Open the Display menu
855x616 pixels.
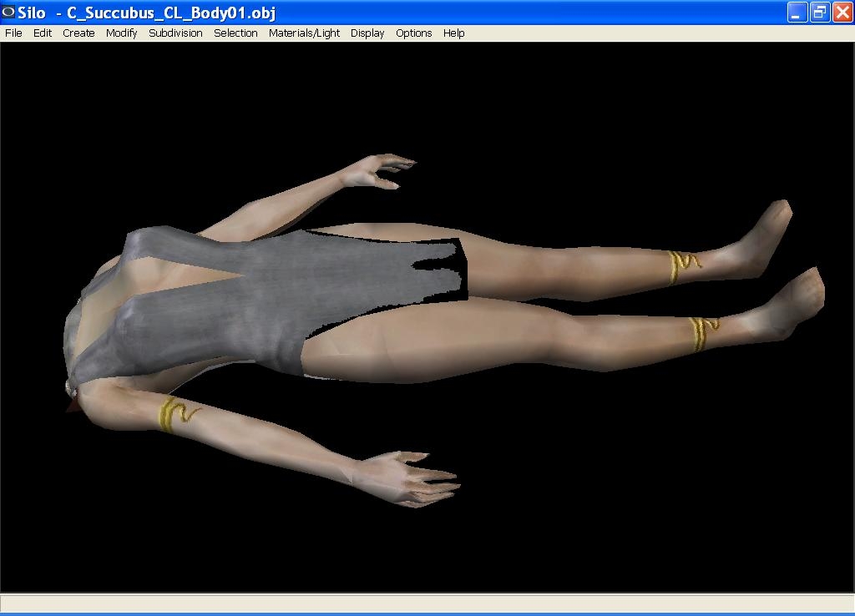point(367,33)
